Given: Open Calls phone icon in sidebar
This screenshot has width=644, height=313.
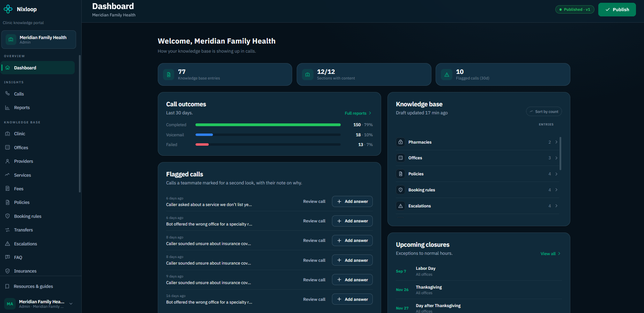Looking at the screenshot, I should pos(7,94).
